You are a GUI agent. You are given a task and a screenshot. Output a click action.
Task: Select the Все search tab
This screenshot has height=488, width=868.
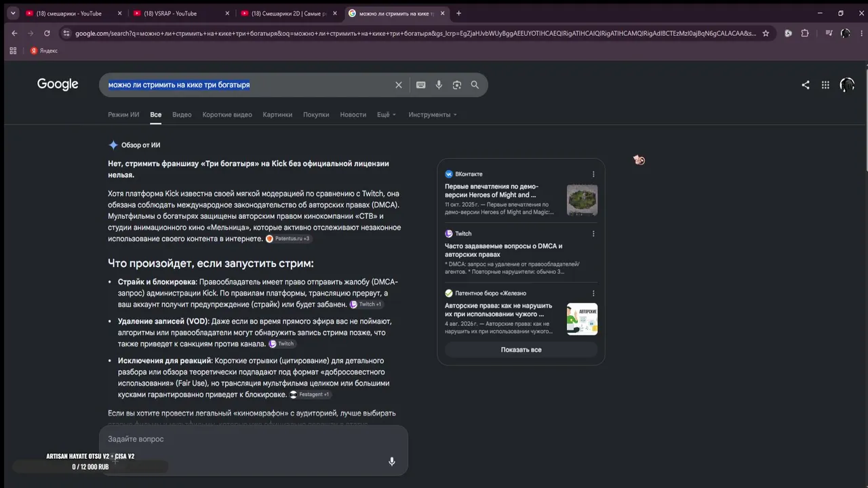click(x=156, y=115)
